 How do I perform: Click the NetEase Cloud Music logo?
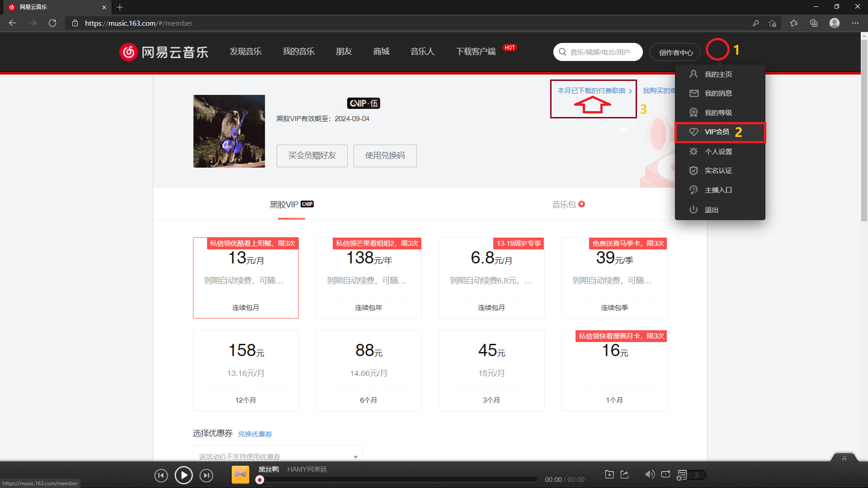click(x=164, y=52)
